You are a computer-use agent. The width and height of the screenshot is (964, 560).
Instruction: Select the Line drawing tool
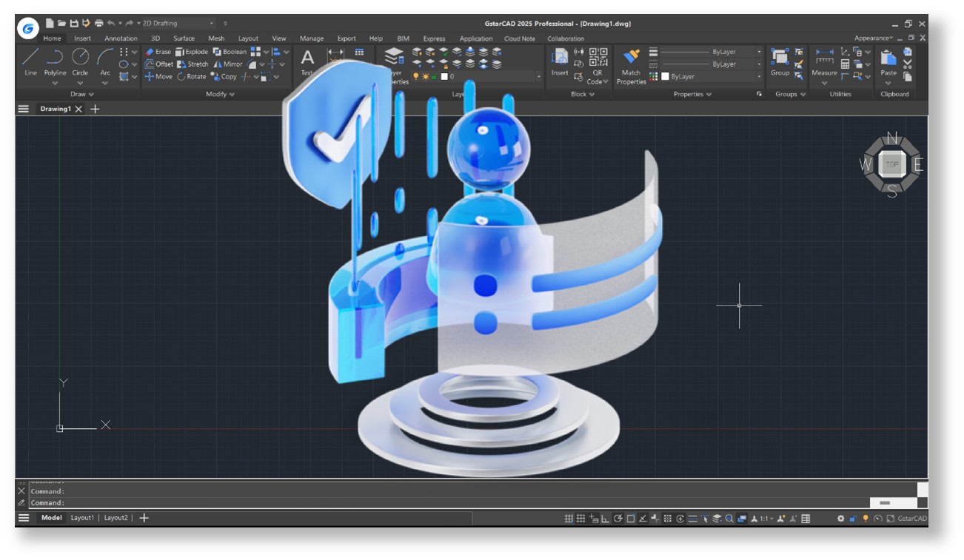point(30,61)
